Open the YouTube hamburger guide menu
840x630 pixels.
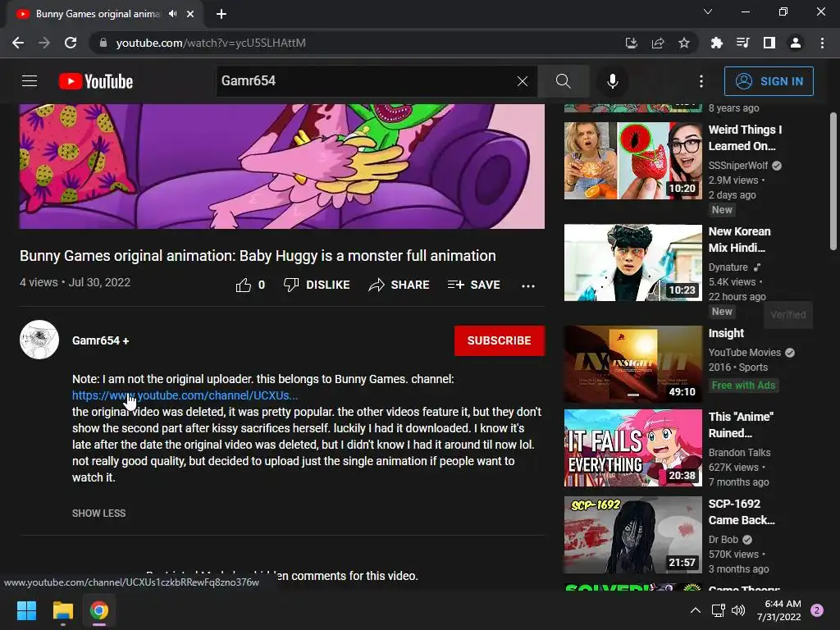[30, 81]
